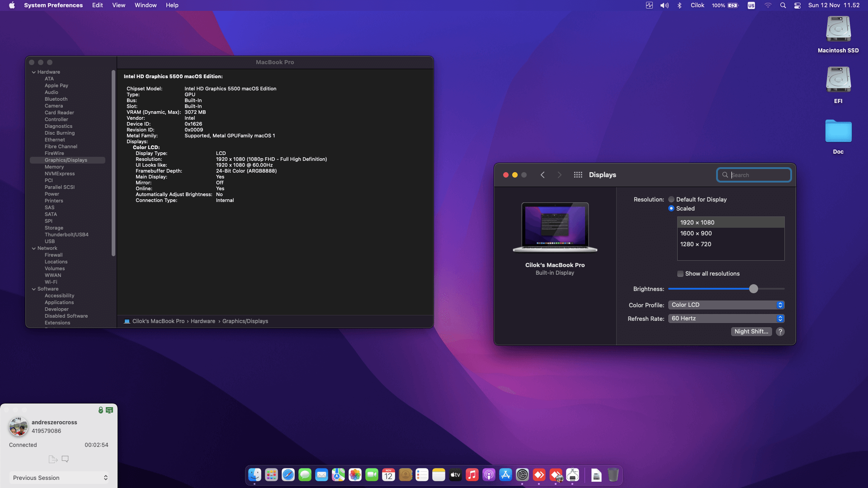Click the show-all grid icon in Displays
Screen dimensions: 868x488
tap(578, 175)
